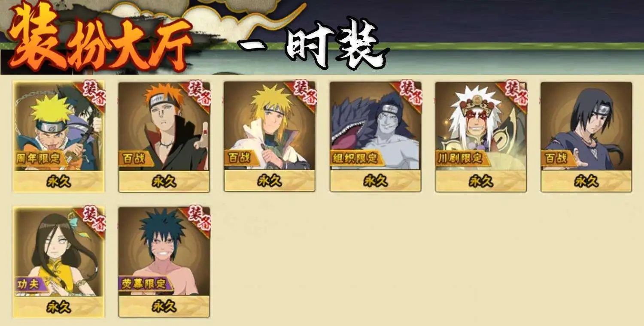
Task: Select the Itachi 百战 costume card
Action: pyautogui.click(x=586, y=136)
